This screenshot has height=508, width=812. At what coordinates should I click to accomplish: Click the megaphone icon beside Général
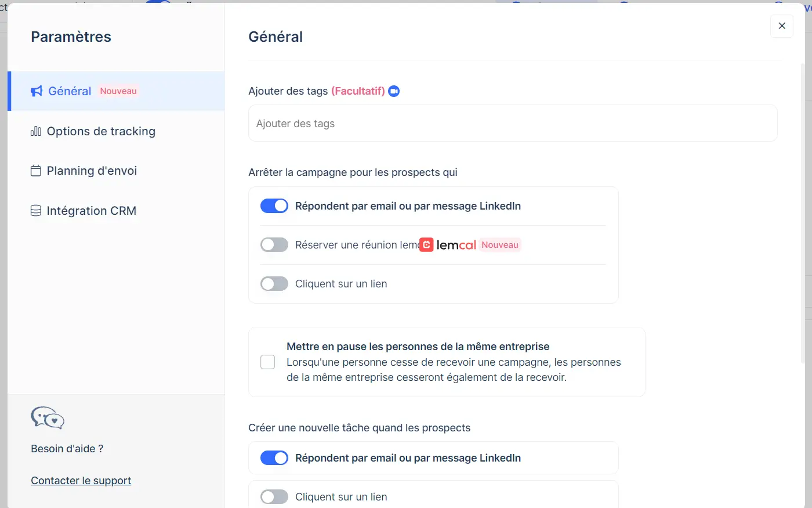(x=37, y=91)
